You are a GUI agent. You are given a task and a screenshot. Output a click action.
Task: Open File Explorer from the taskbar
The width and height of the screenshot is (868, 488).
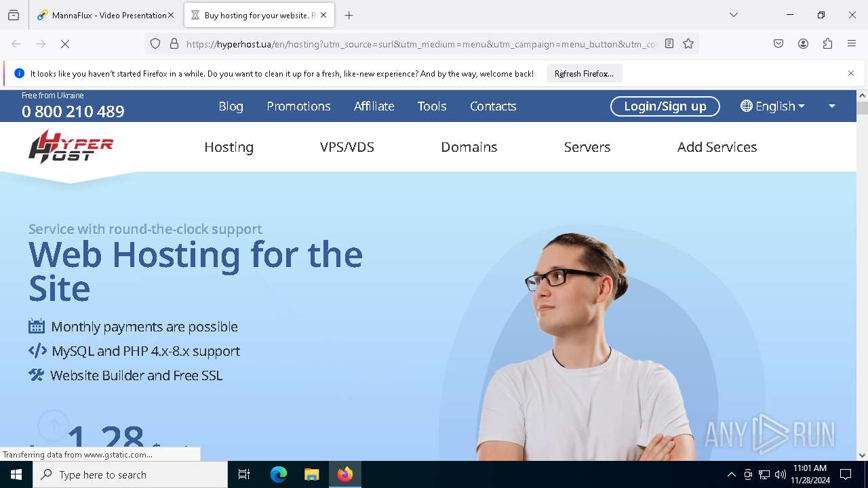(312, 474)
